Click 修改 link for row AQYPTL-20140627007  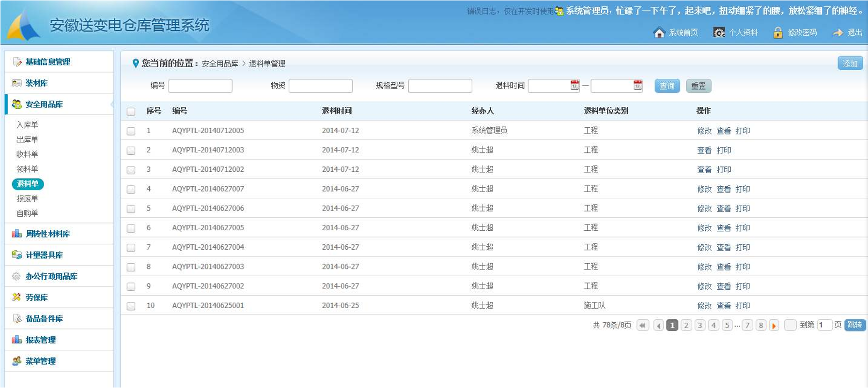[x=704, y=189]
